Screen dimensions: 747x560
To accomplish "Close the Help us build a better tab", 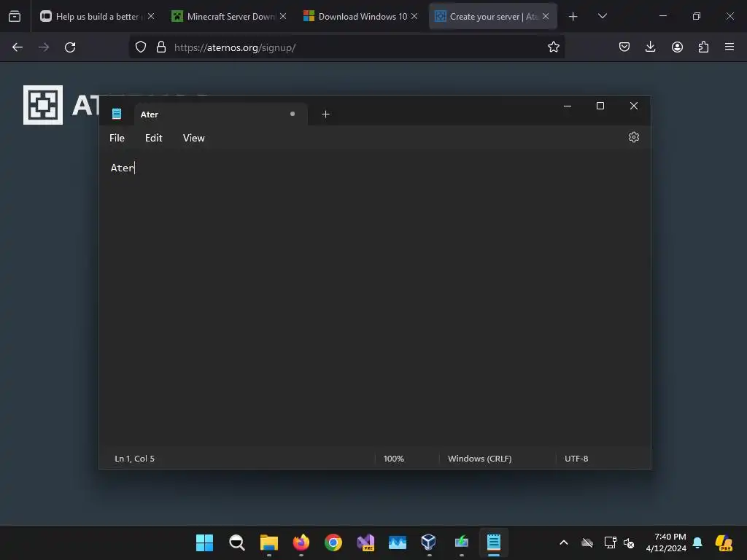I will (x=151, y=16).
